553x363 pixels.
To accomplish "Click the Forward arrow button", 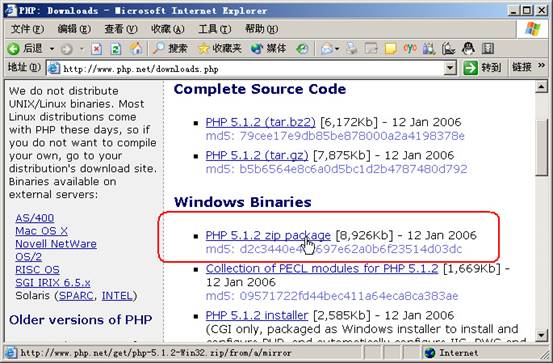I will click(x=67, y=49).
